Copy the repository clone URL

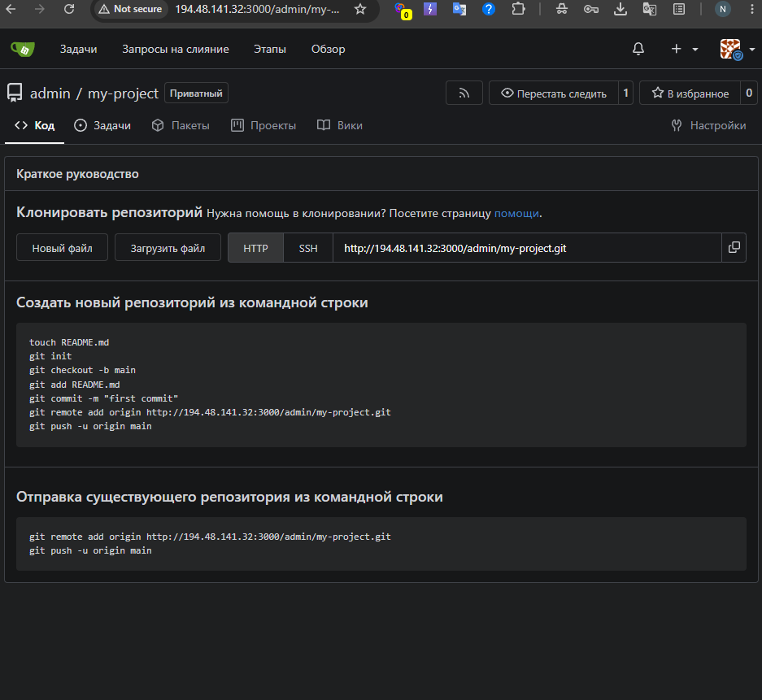coord(734,248)
